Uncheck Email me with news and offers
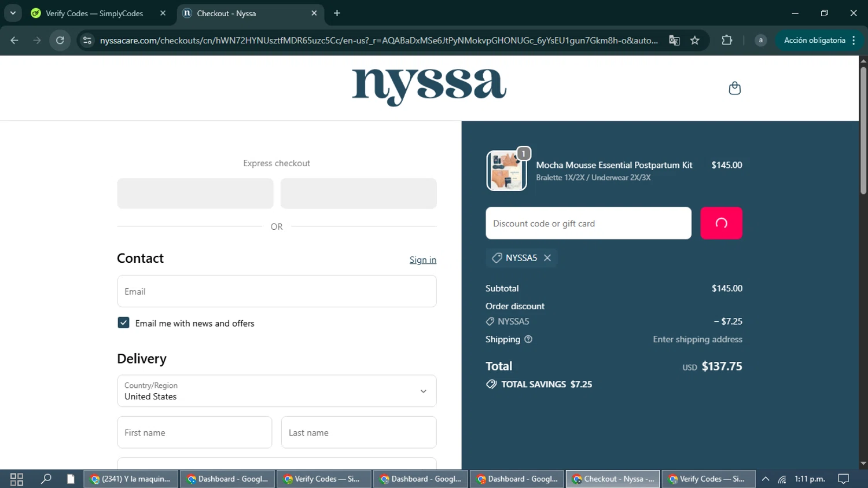 point(123,322)
